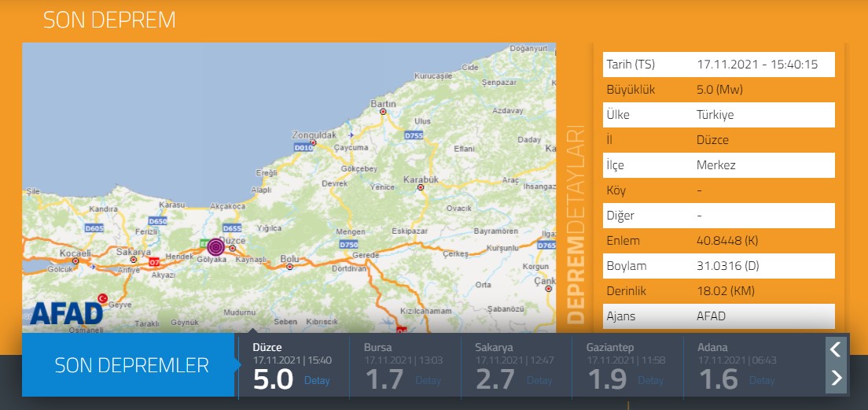Viewport: 868px width, 410px height.
Task: Click Sakarya city label on map
Action: pos(134,252)
